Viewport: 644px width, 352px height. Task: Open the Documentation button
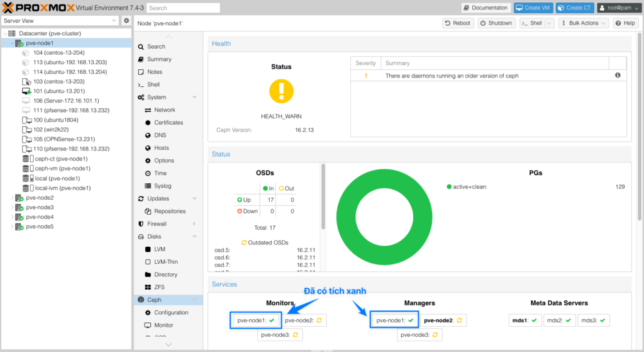[x=486, y=8]
